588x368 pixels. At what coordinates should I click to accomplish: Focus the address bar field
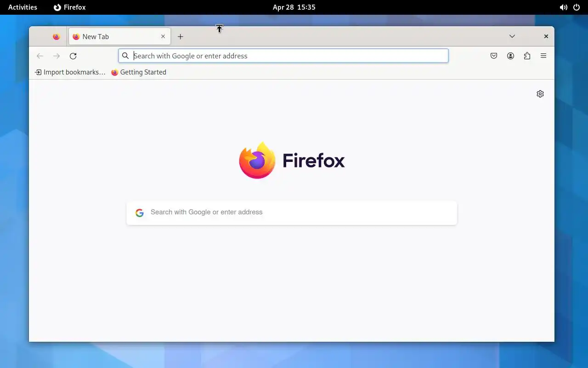click(283, 56)
